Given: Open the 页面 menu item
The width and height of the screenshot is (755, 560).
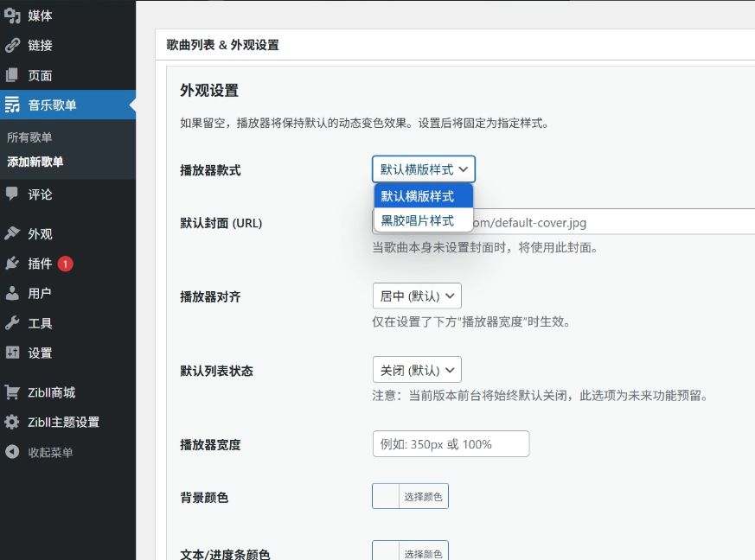Looking at the screenshot, I should pyautogui.click(x=68, y=75).
